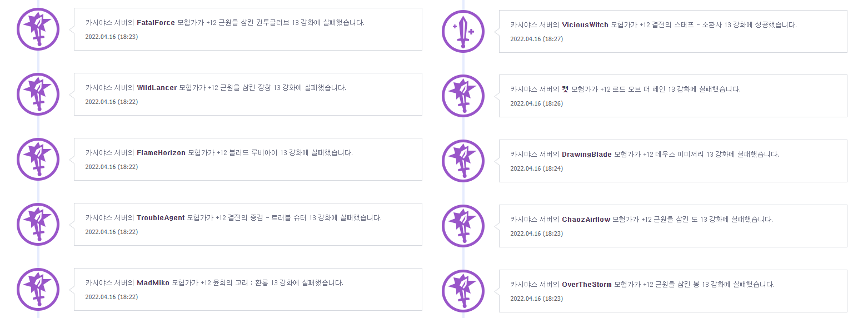Click the failure icon next to TroubleAgent entry

38,225
